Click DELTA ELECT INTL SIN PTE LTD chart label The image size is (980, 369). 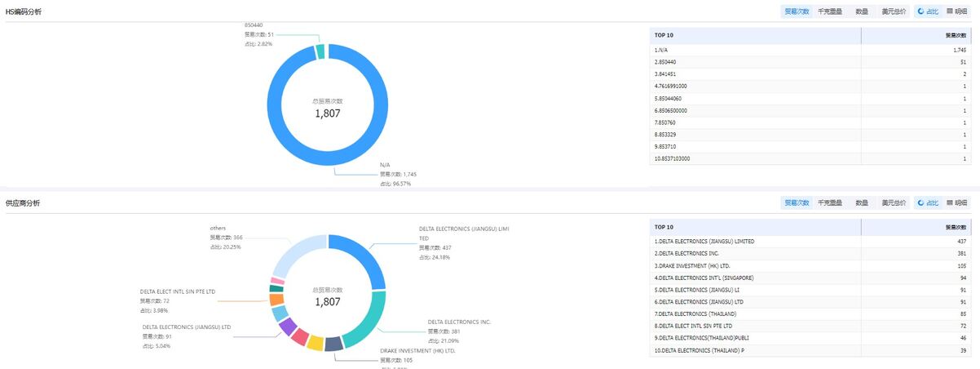(178, 291)
